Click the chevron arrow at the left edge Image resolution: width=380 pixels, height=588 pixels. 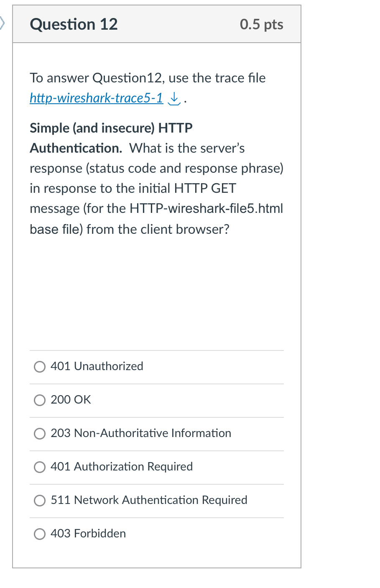click(x=1, y=24)
